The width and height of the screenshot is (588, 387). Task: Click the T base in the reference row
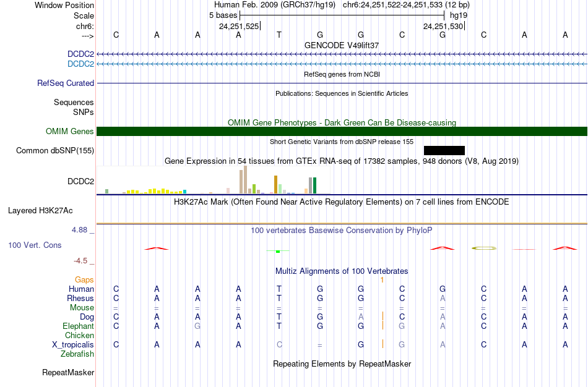(279, 35)
